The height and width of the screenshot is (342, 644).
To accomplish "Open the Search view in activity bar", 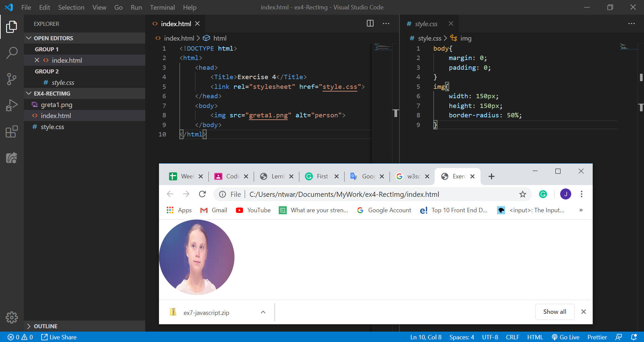I will (x=12, y=53).
